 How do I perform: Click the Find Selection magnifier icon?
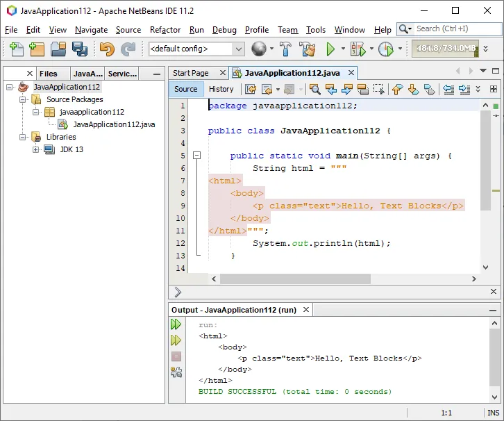click(x=315, y=89)
